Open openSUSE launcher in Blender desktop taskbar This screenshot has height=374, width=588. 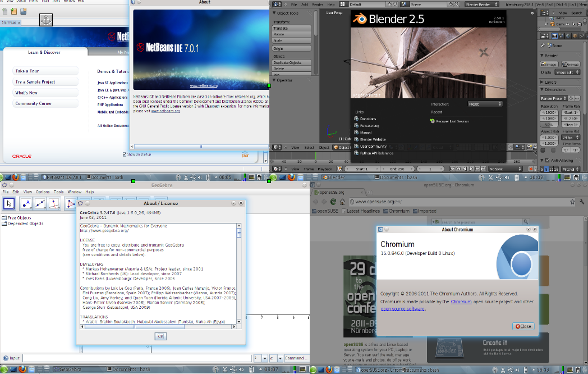(x=273, y=177)
